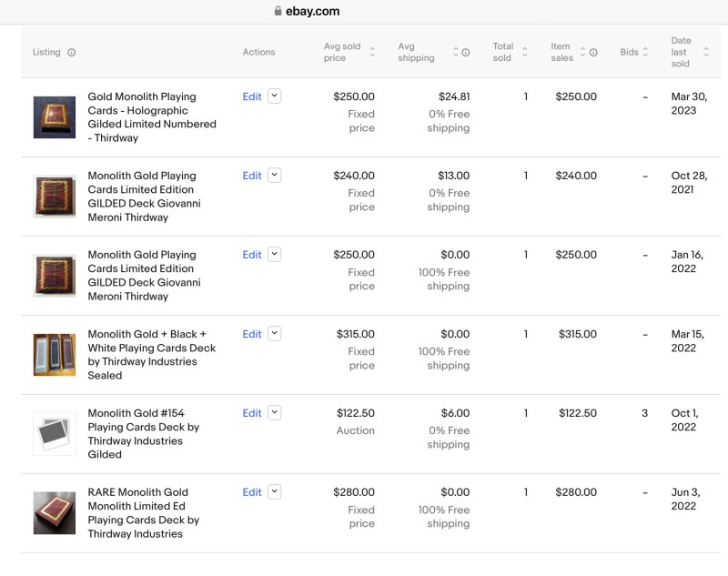Sort by Total sold using its arrows

tap(524, 53)
